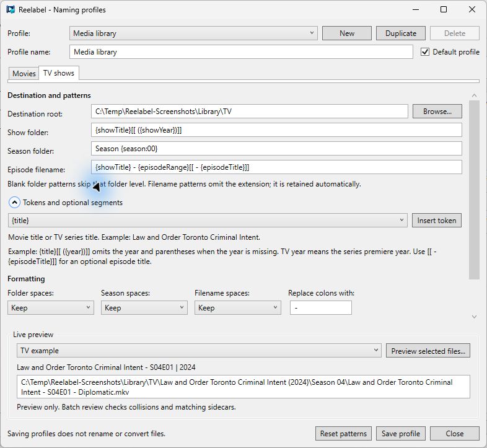Screen dimensions: 487x448
Task: Click the Reelabel app icon in title bar
Action: 11,10
